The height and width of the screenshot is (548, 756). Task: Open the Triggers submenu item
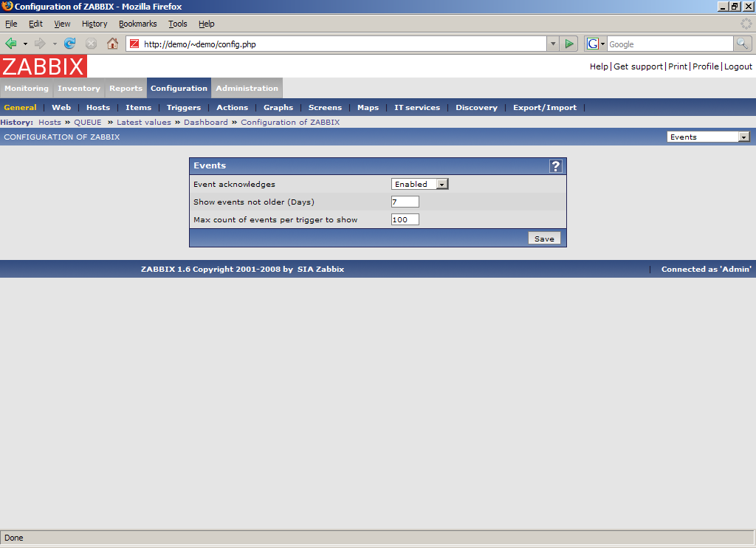(x=184, y=108)
